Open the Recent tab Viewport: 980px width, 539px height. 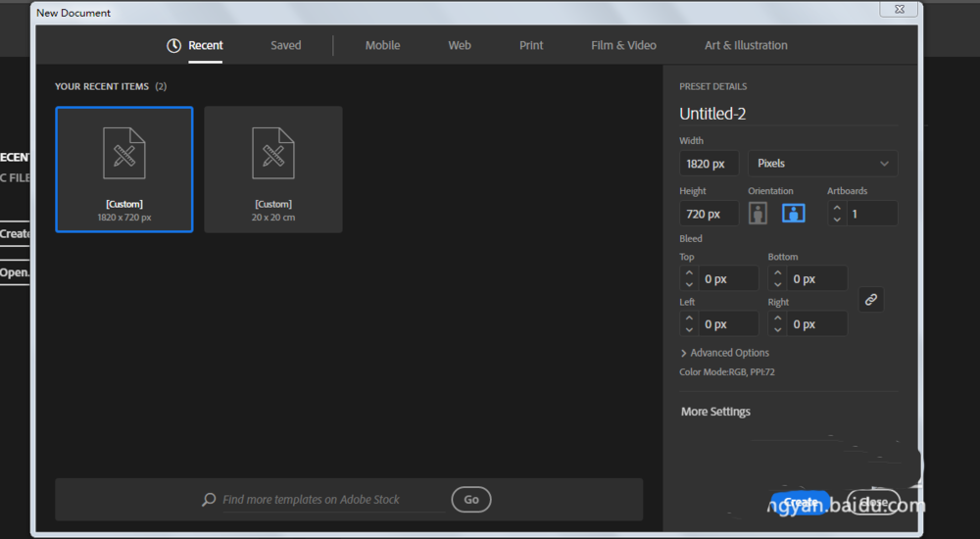(205, 45)
